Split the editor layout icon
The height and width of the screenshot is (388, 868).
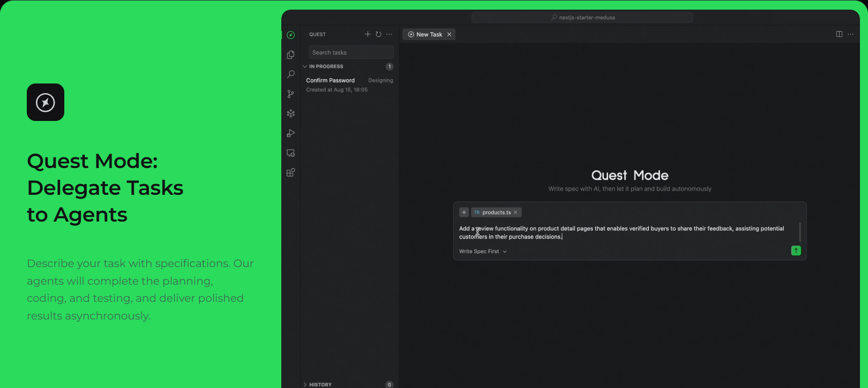[839, 34]
